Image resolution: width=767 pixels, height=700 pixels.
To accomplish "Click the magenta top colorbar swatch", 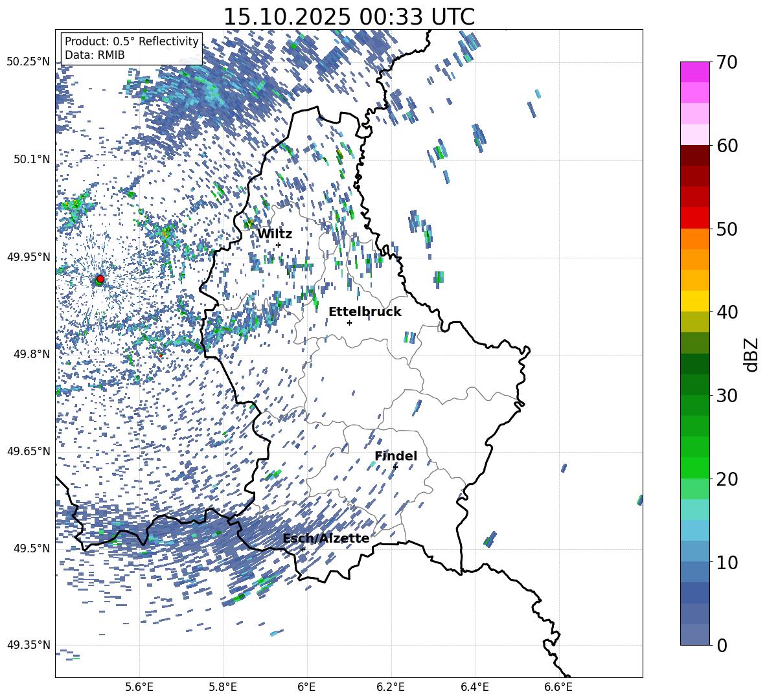I will (695, 72).
